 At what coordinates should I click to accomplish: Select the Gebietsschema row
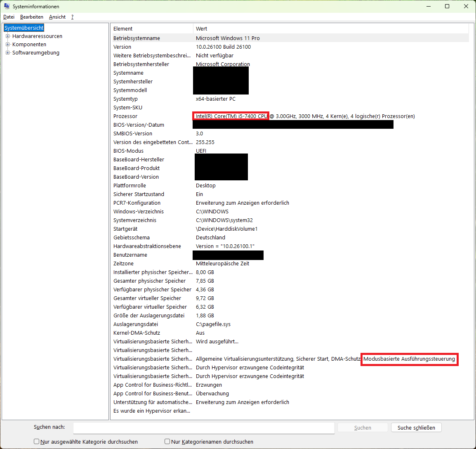point(290,237)
